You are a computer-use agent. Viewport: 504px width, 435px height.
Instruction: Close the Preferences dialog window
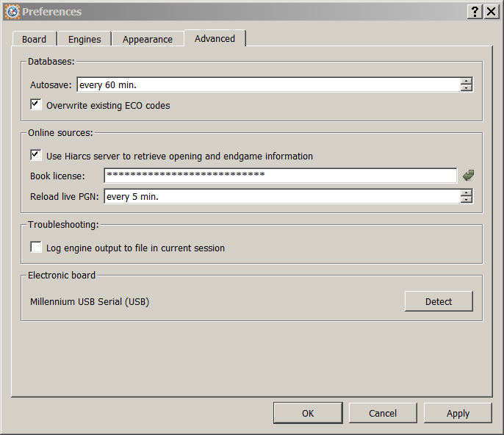pyautogui.click(x=491, y=12)
